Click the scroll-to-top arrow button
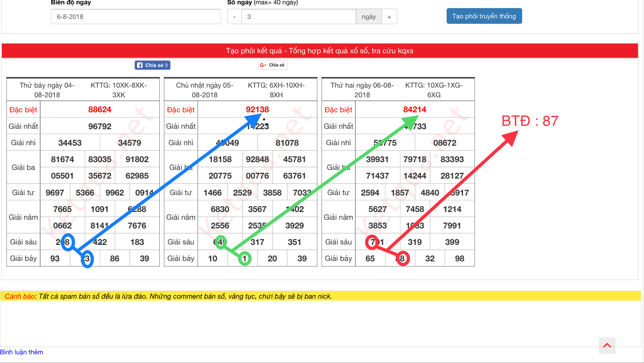Viewport: 644px width, 363px height. [x=607, y=346]
